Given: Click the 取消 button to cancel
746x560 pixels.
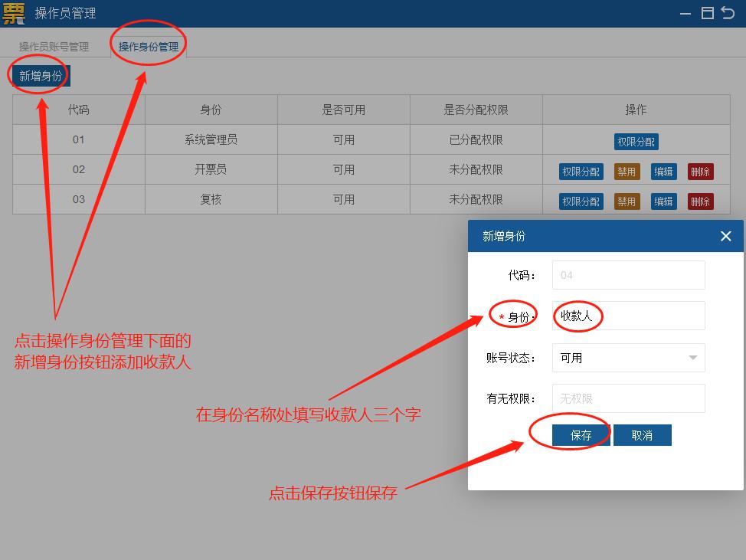Looking at the screenshot, I should pos(642,434).
